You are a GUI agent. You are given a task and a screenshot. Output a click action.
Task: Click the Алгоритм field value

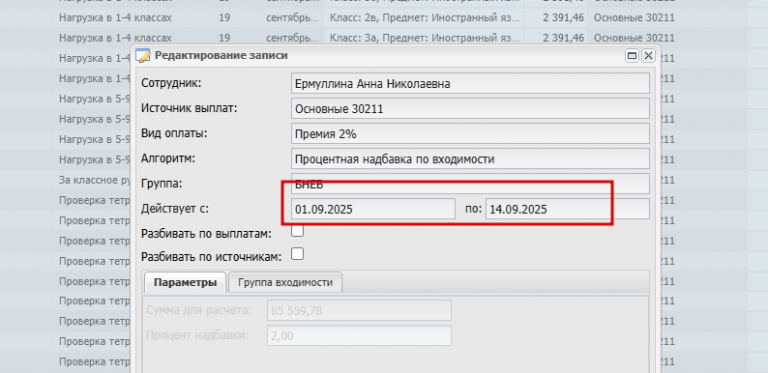click(x=470, y=159)
